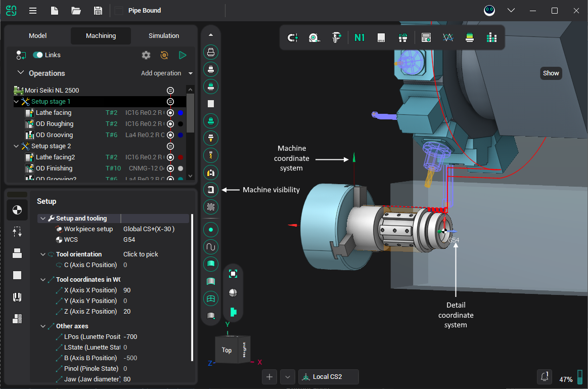Screen dimensions: 588x389
Task: Toggle the Lathe facing operation radio marker
Action: (x=170, y=113)
